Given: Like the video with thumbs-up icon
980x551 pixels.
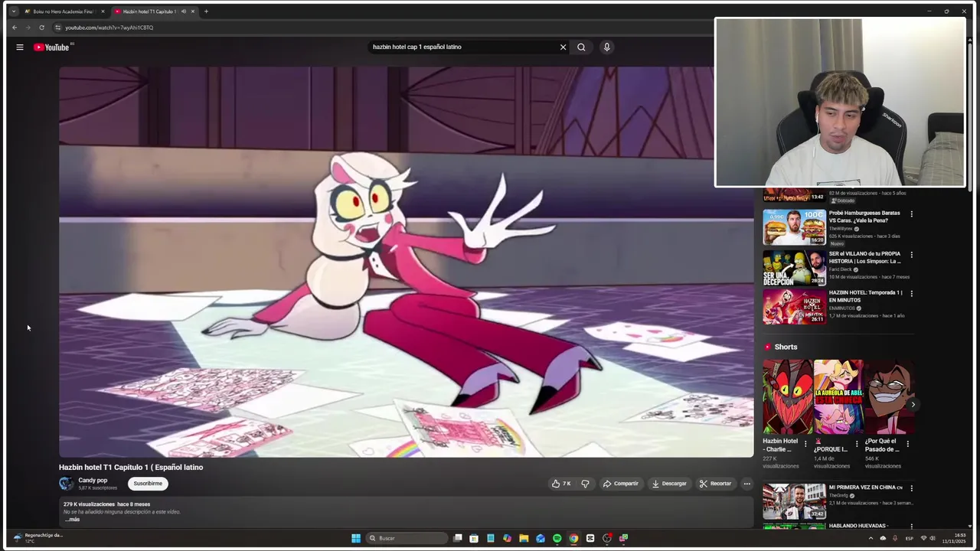Looking at the screenshot, I should pos(556,484).
